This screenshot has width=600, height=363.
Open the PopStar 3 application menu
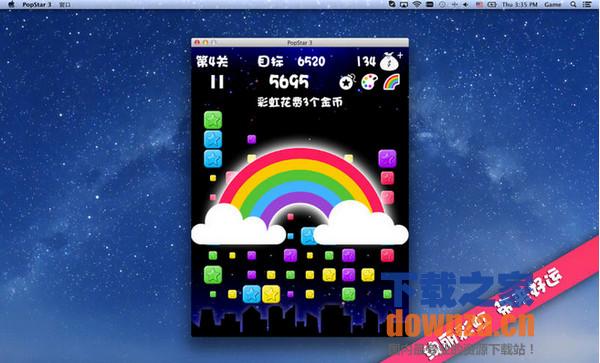[37, 5]
